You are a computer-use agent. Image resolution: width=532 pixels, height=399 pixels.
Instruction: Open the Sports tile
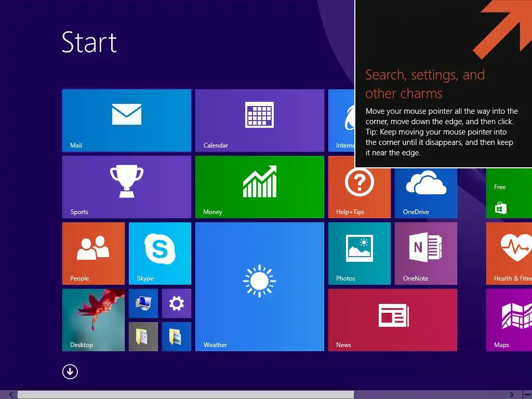pyautogui.click(x=127, y=187)
